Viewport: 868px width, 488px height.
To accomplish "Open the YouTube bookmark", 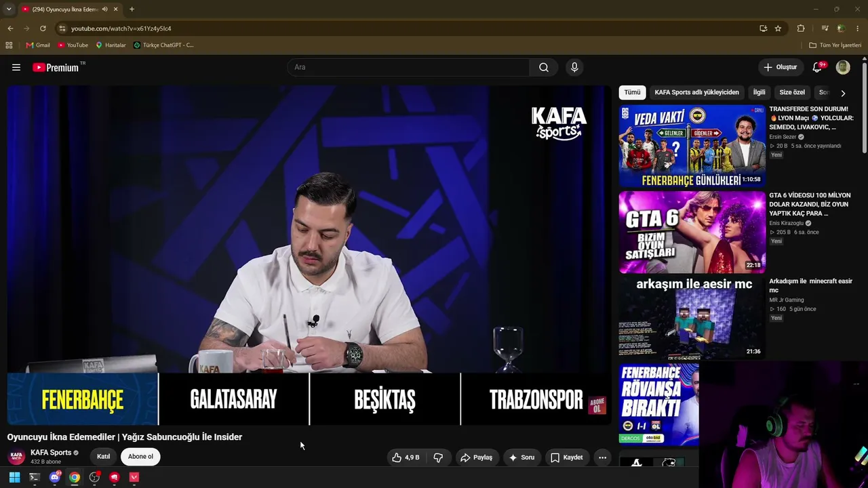I will tap(73, 45).
